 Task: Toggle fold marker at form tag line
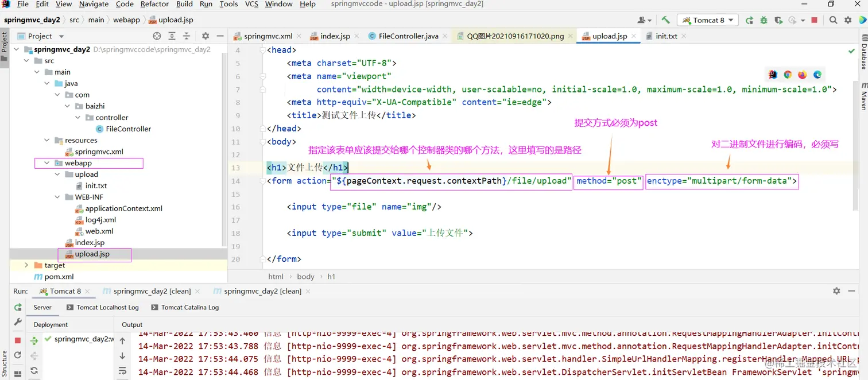262,181
